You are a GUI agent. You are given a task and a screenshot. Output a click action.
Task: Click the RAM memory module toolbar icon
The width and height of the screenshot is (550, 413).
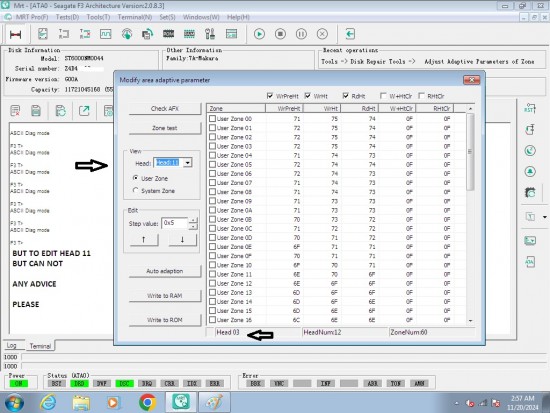[189, 34]
